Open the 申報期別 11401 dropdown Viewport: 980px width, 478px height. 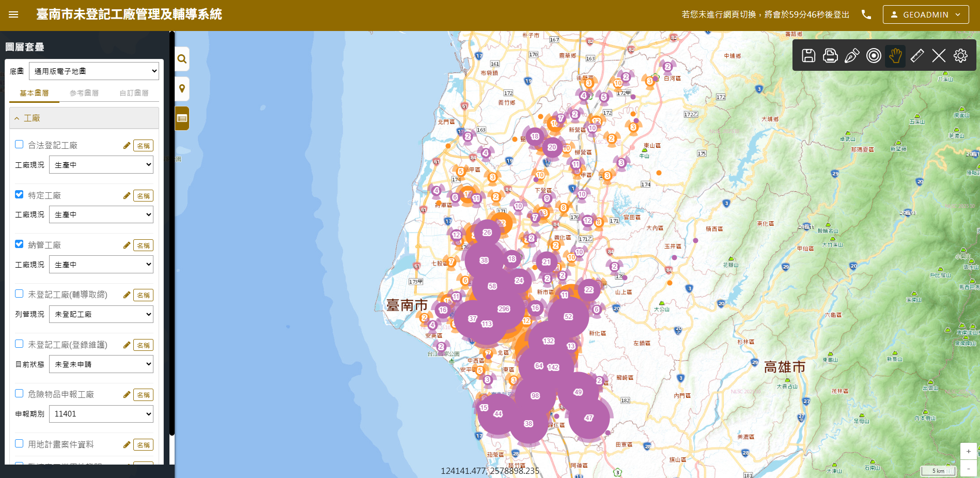(101, 414)
